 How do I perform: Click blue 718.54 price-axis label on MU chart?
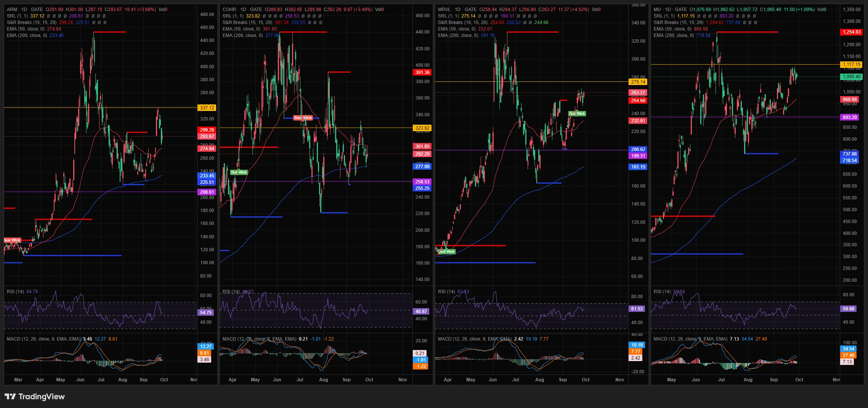click(850, 161)
